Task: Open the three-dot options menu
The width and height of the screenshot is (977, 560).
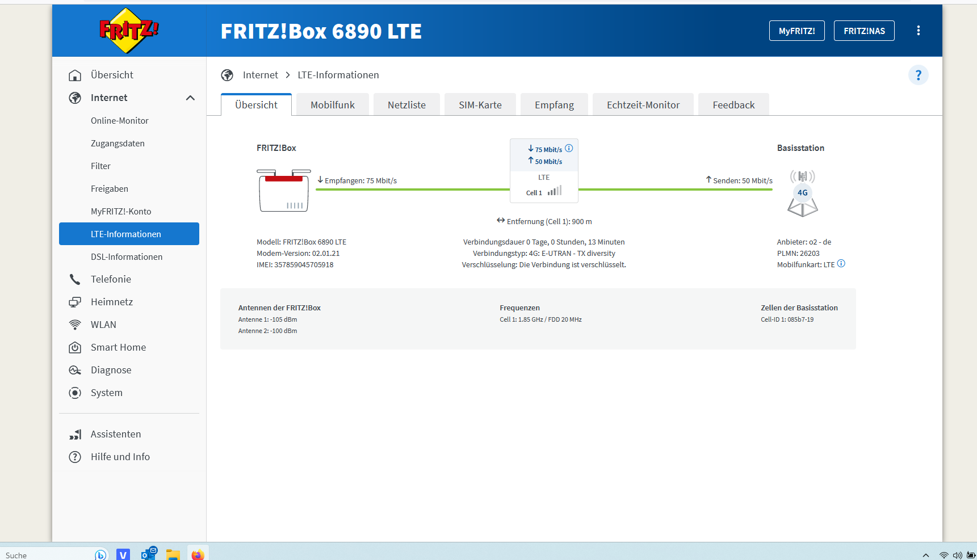Action: pyautogui.click(x=918, y=31)
